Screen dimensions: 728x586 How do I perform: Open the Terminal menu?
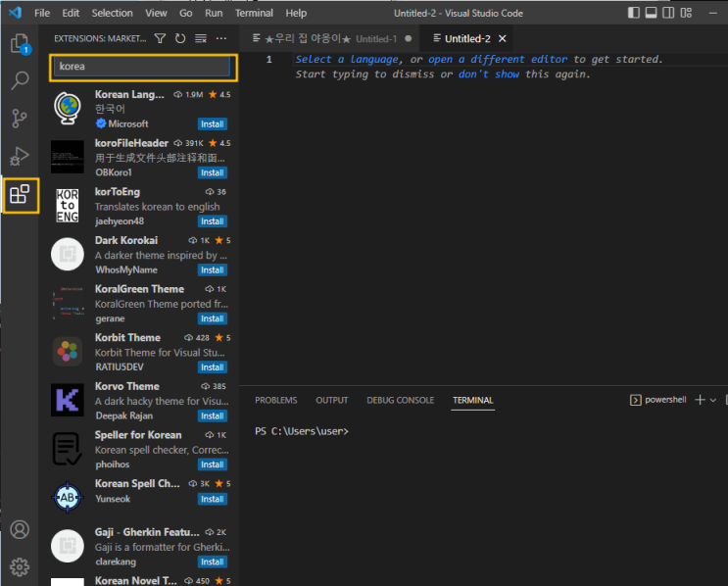click(x=254, y=13)
